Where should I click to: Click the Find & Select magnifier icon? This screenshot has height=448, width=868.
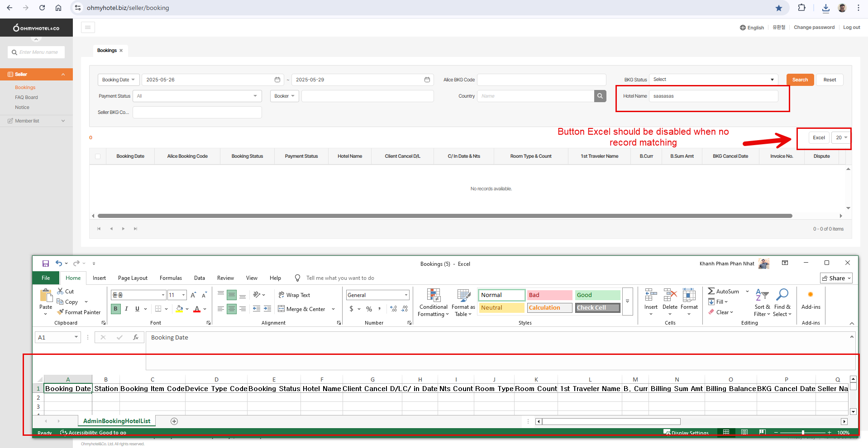click(782, 295)
